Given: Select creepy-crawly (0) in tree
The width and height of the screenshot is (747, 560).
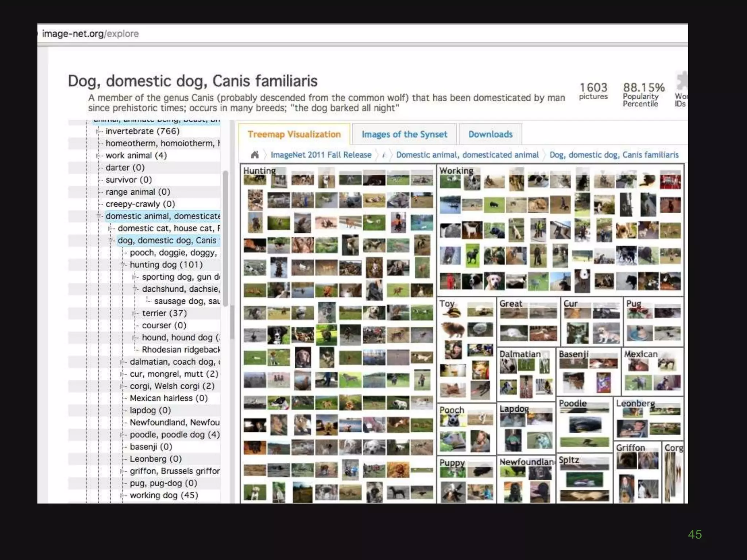Looking at the screenshot, I should [x=140, y=204].
